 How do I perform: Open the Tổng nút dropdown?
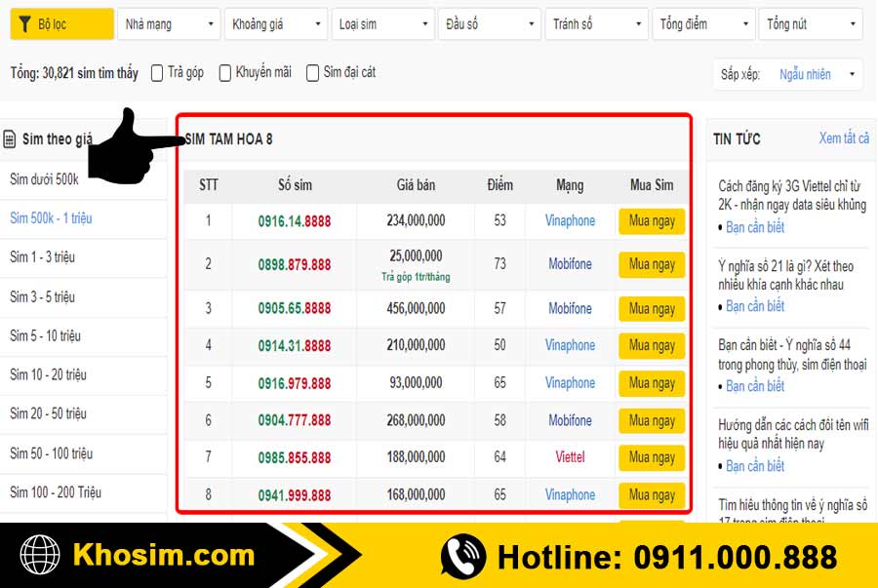810,23
